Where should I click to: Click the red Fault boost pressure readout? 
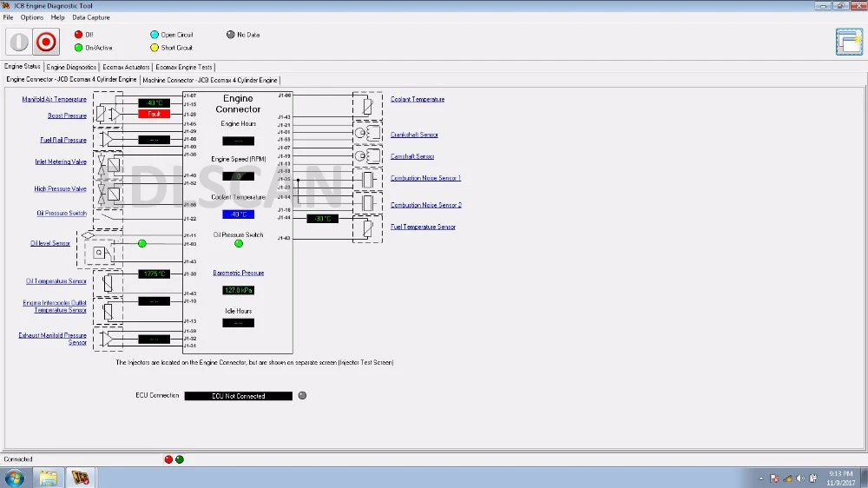(x=154, y=114)
